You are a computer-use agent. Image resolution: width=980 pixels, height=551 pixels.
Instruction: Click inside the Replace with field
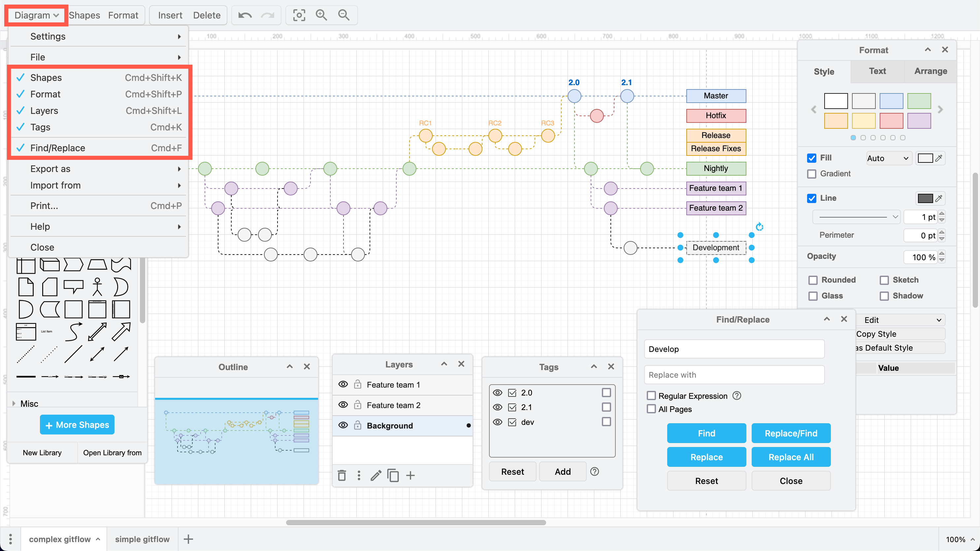coord(734,375)
